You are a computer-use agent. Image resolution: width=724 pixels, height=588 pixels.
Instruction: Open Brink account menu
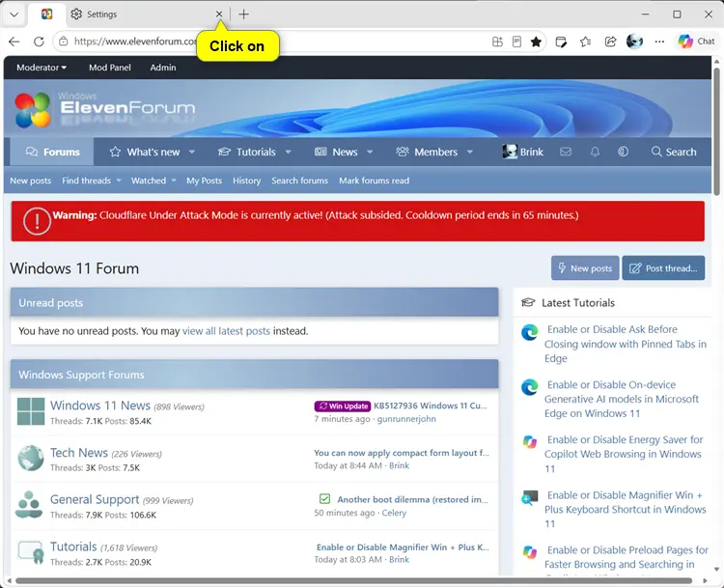click(x=522, y=152)
